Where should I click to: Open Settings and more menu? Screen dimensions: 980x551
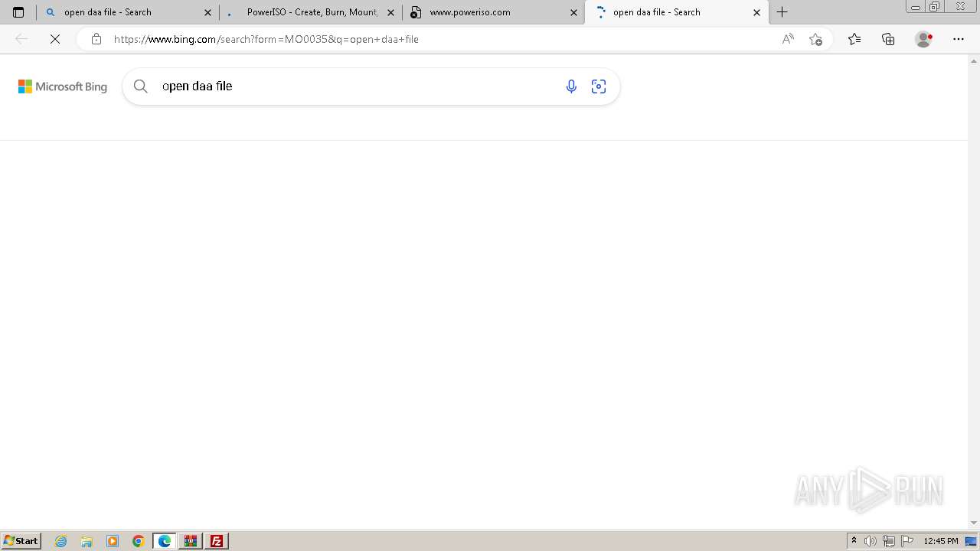[959, 39]
